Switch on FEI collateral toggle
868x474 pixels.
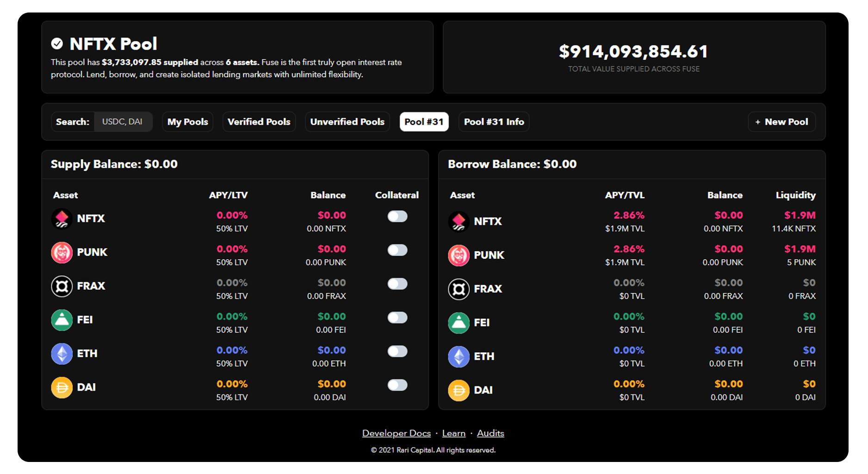coord(397,318)
